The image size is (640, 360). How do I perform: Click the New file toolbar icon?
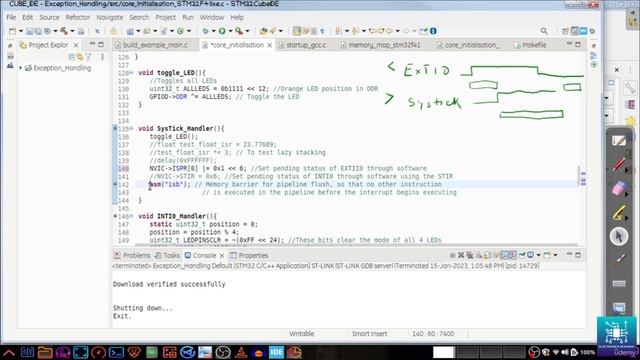13,31
